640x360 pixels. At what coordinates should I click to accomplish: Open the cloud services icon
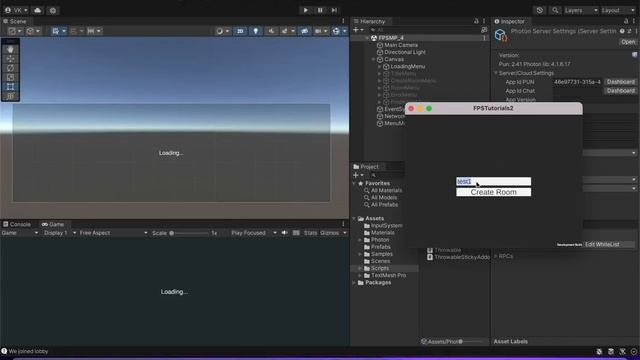(38, 10)
